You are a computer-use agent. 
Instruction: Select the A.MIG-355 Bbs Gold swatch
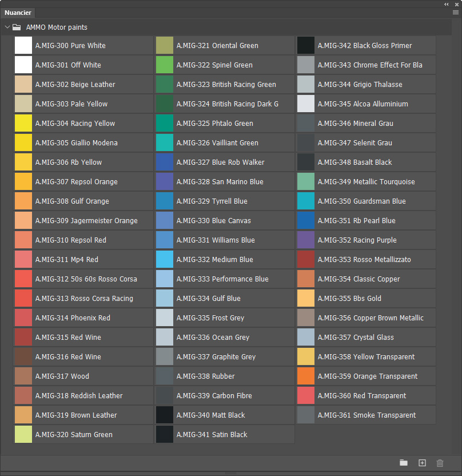[306, 298]
